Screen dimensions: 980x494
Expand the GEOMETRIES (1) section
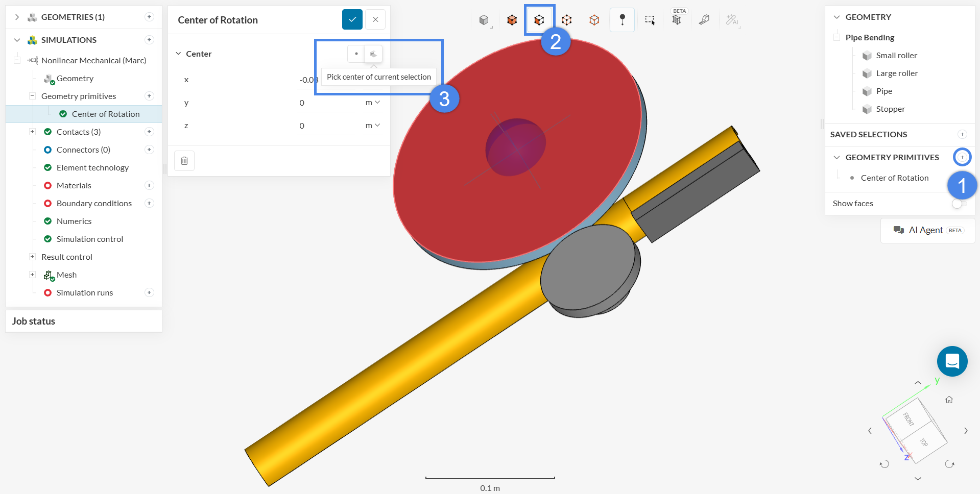pyautogui.click(x=17, y=17)
